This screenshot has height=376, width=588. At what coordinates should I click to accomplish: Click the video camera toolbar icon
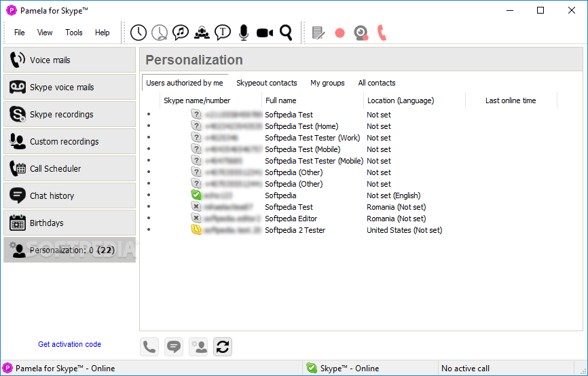pyautogui.click(x=265, y=33)
